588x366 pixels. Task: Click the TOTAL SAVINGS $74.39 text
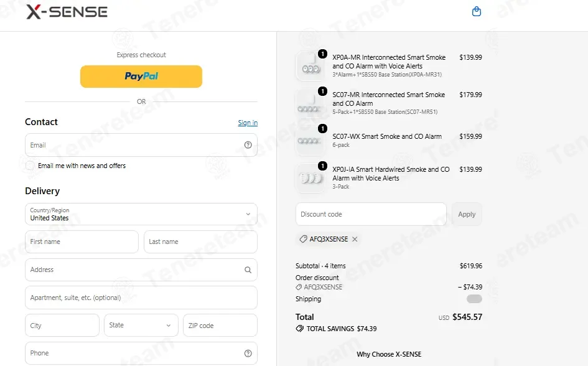[x=341, y=329]
